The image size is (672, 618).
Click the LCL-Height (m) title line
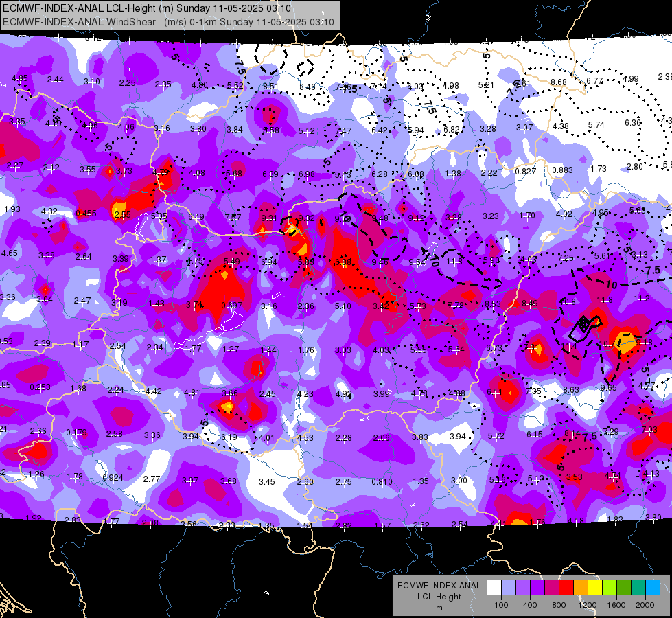click(147, 8)
